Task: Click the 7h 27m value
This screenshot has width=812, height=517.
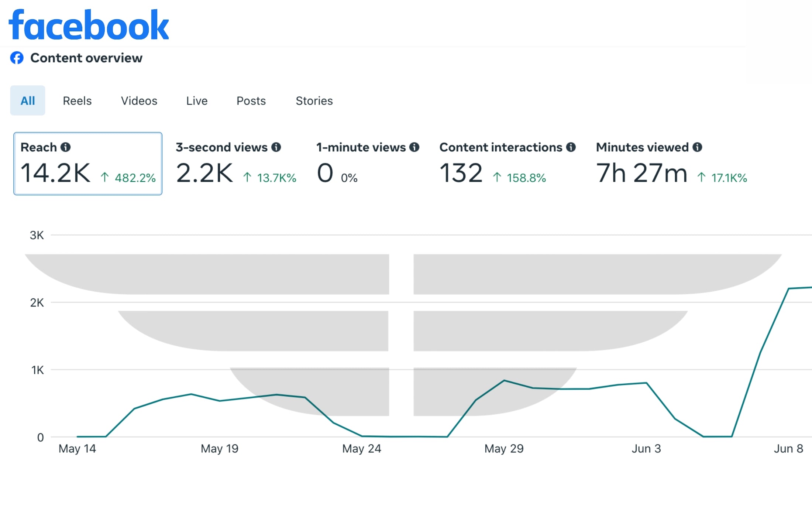Action: (x=642, y=173)
